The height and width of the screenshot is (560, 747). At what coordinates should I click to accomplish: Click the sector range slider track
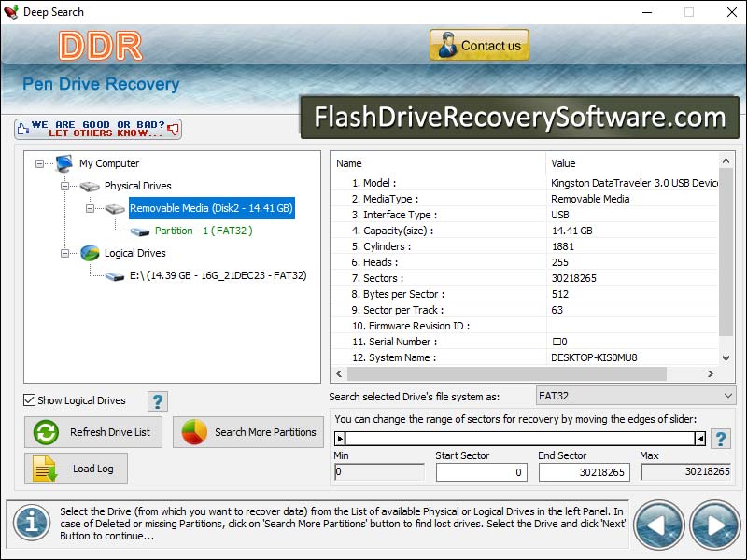(520, 438)
